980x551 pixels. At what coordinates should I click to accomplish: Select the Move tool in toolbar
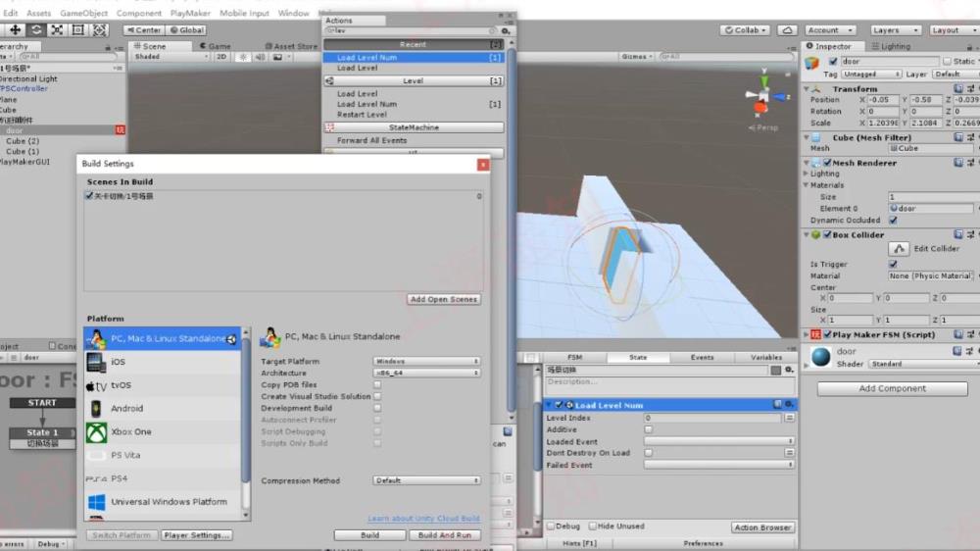[15, 29]
